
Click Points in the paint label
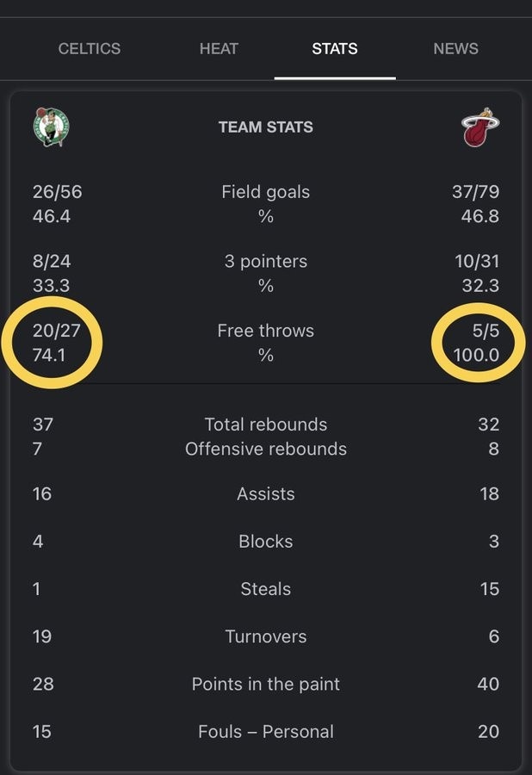(266, 684)
